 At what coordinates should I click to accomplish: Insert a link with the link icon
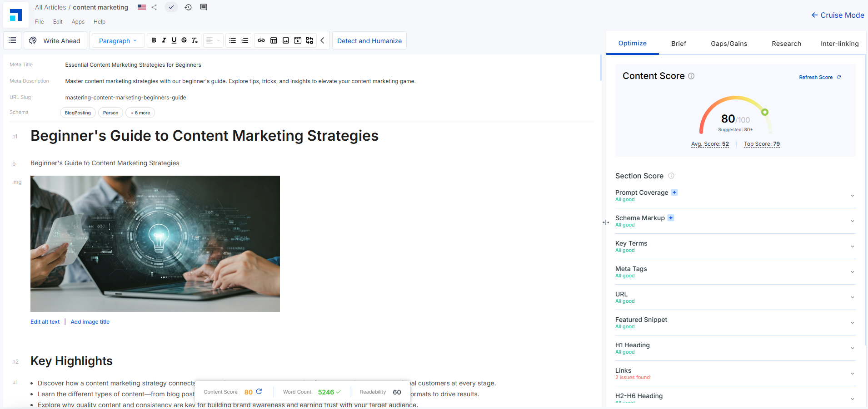[x=261, y=40]
